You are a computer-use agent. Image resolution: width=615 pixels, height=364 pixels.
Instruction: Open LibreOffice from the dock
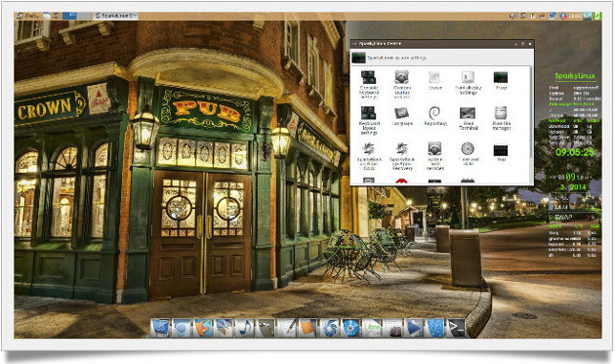pos(371,328)
